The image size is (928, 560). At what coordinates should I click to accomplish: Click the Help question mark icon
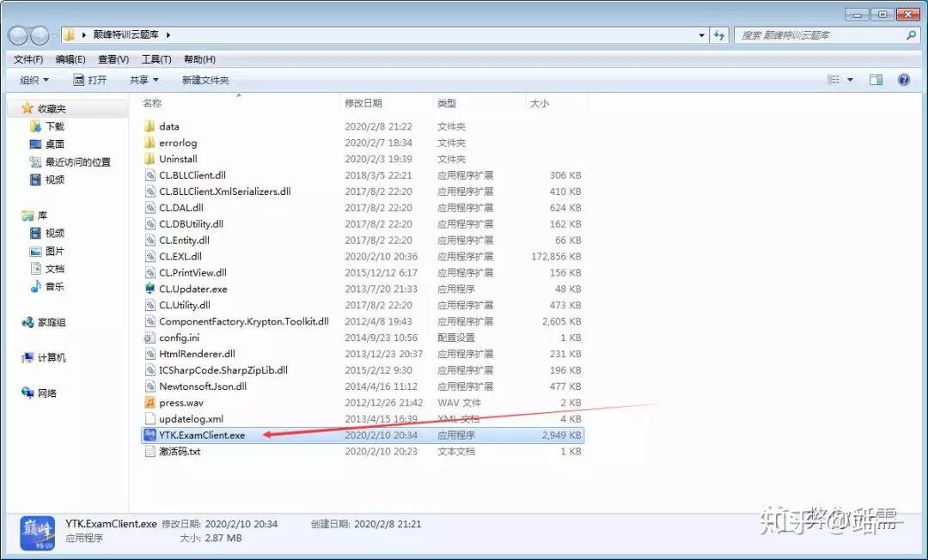tap(904, 79)
